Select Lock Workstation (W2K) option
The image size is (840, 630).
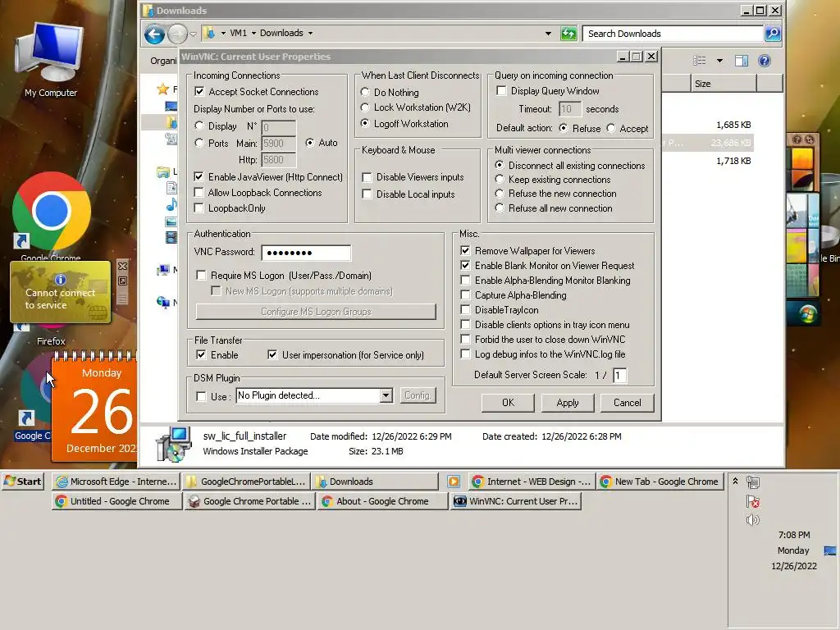pos(365,107)
